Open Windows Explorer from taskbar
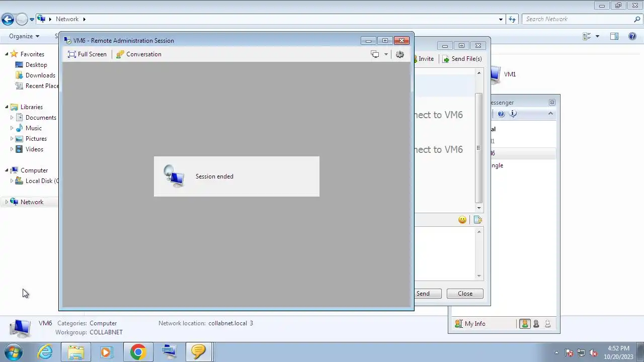This screenshot has width=644, height=362. point(76,352)
